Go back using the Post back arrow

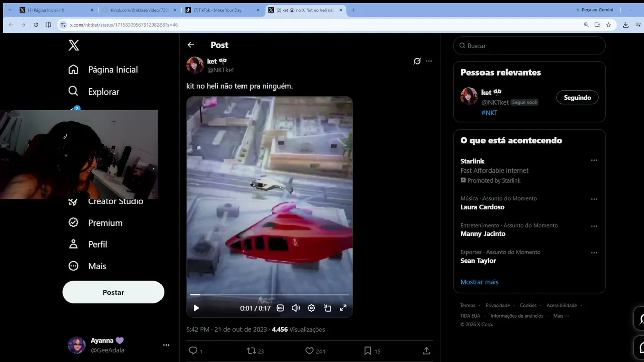coord(191,45)
